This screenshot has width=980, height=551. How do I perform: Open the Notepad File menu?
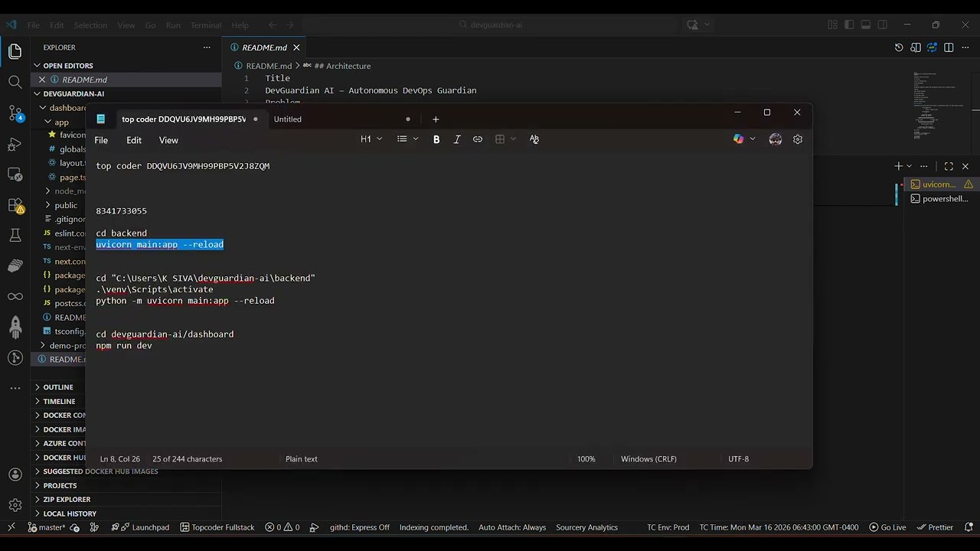click(x=101, y=140)
